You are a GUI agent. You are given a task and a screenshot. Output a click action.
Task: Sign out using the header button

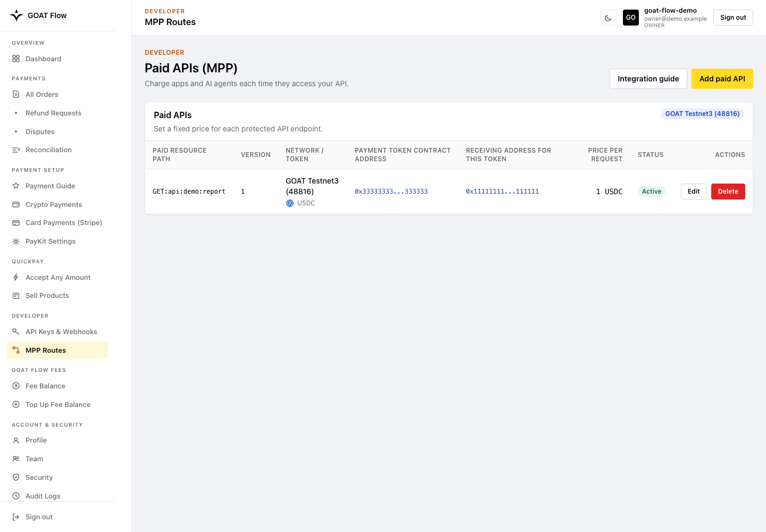pos(733,18)
